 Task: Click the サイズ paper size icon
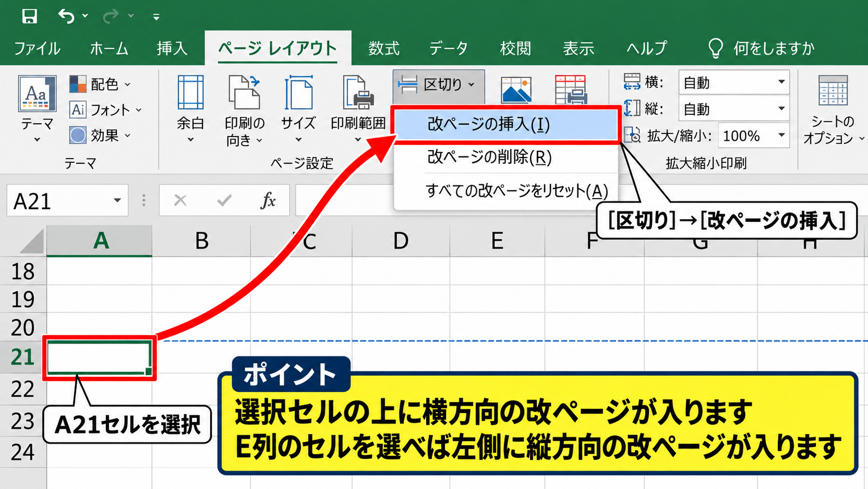pyautogui.click(x=299, y=93)
